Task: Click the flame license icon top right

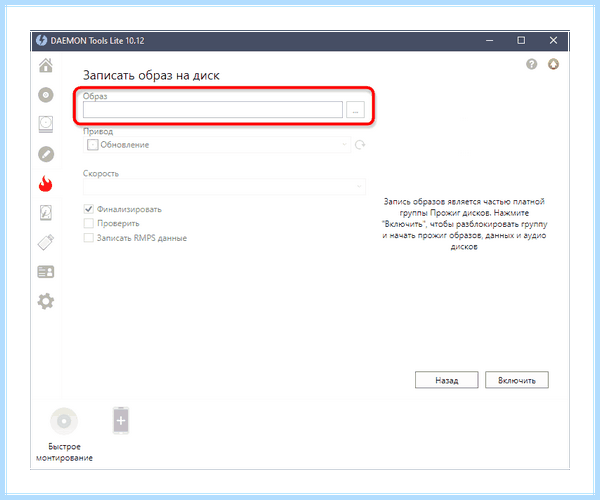Action: [x=553, y=64]
